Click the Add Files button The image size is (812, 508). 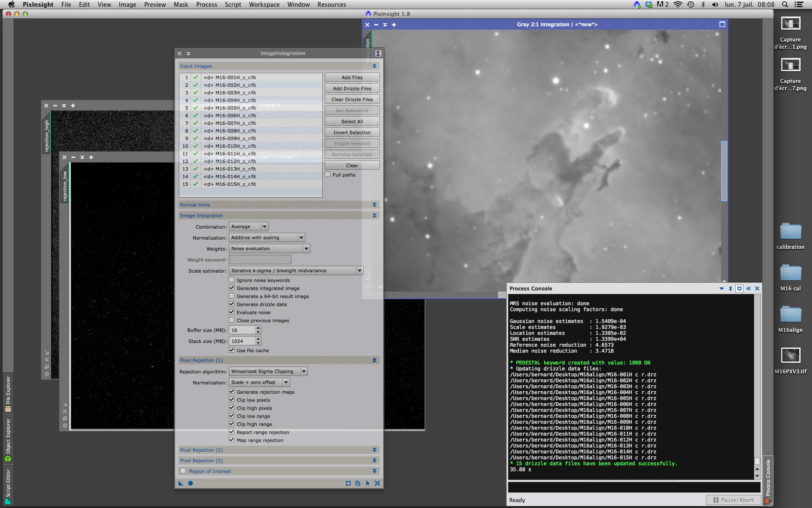[x=352, y=77]
